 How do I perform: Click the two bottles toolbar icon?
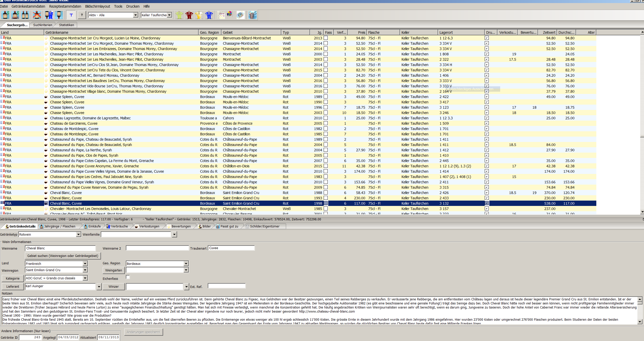(x=25, y=15)
